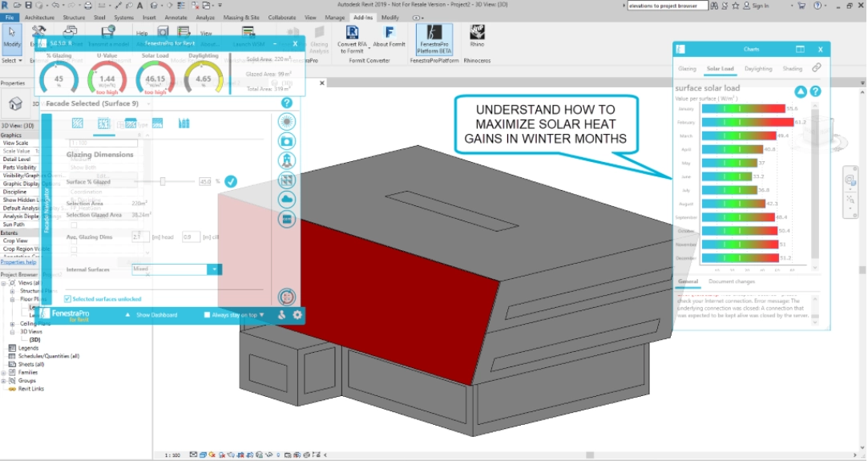The width and height of the screenshot is (868, 461).
Task: Adjust the Surface % Glazed slider handle
Action: click(x=163, y=181)
